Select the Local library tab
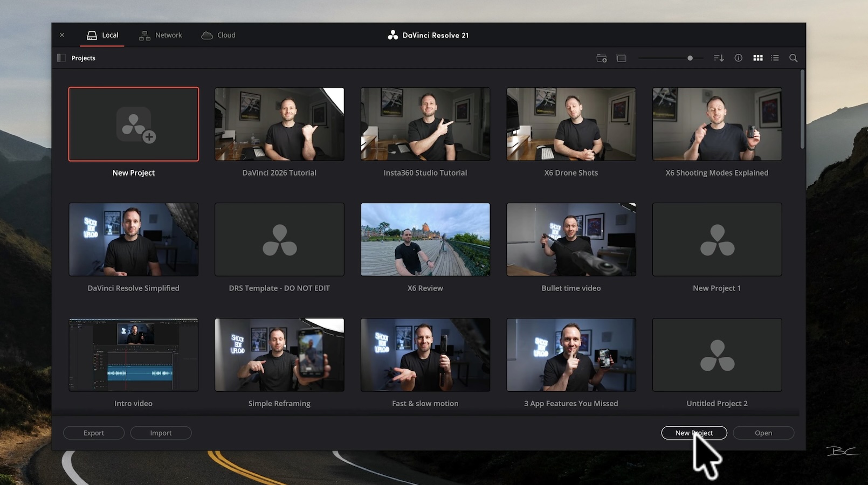The image size is (868, 485). click(x=102, y=35)
